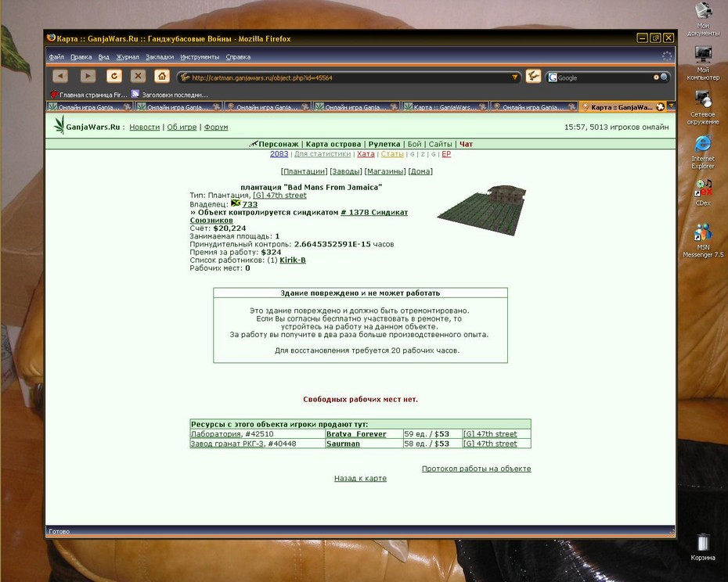The image size is (728, 582).
Task: Open the 'Вид' menu
Action: [x=103, y=57]
